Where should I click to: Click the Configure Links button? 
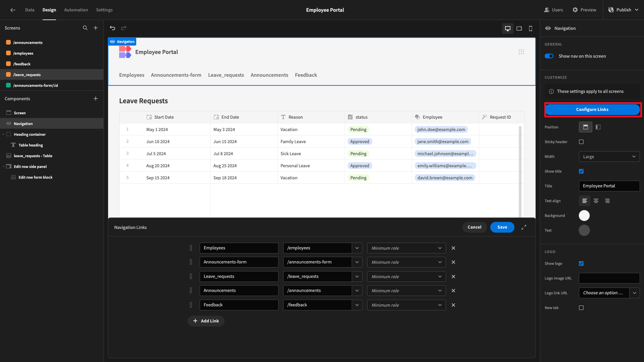592,110
